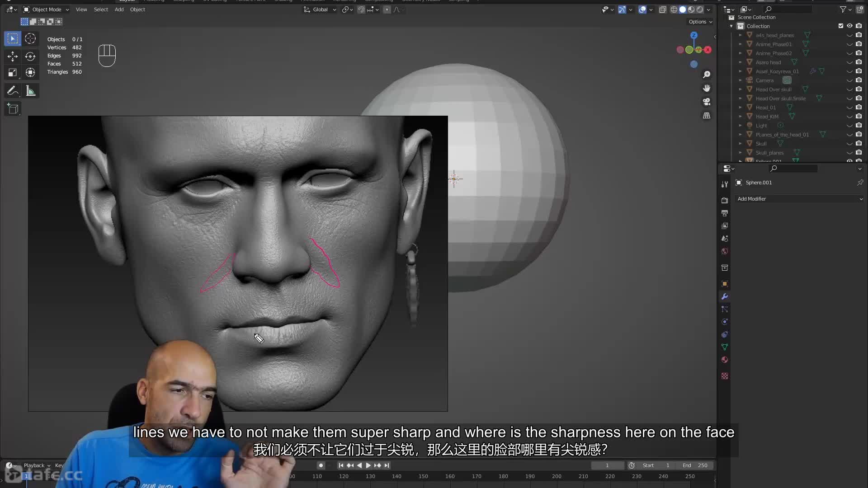Select the Measure tool
The height and width of the screenshot is (488, 868).
tap(30, 91)
